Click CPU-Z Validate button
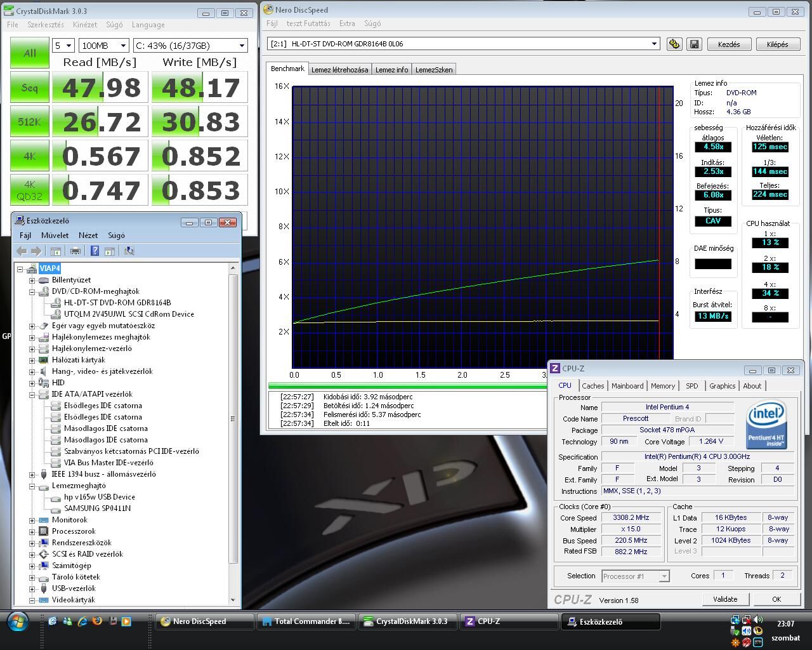Image resolution: width=812 pixels, height=650 pixels. (x=725, y=599)
